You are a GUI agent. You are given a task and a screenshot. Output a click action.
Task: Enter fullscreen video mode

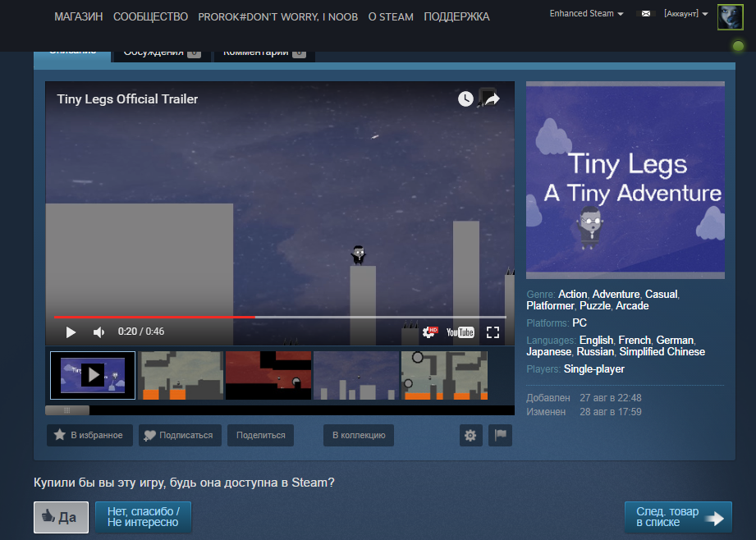coord(493,332)
